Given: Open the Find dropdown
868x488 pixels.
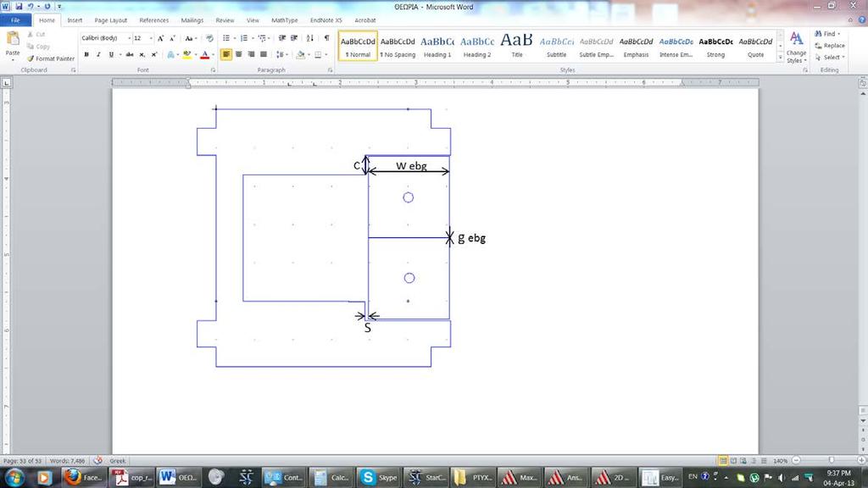Looking at the screenshot, I should point(839,34).
